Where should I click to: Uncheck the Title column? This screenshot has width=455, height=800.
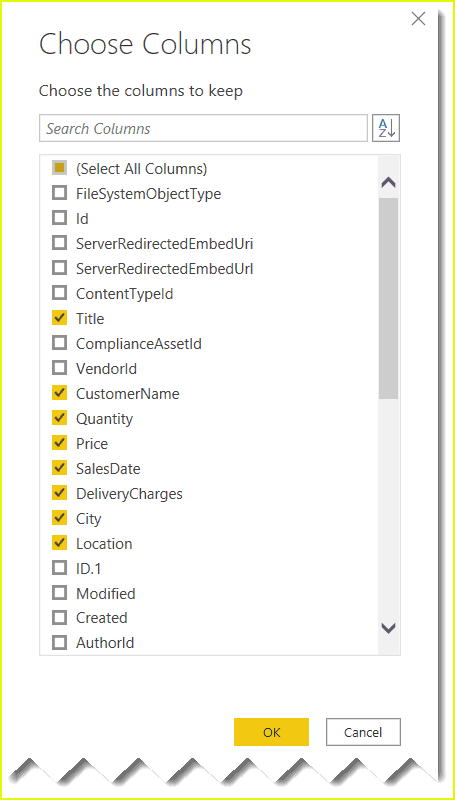(60, 318)
